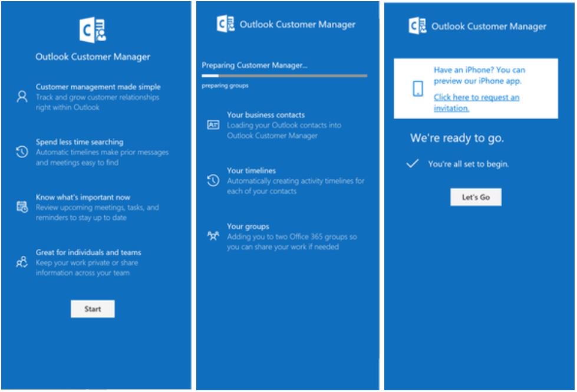Click the clock icon beside 'Your timelines'
The width and height of the screenshot is (577, 392).
point(213,180)
